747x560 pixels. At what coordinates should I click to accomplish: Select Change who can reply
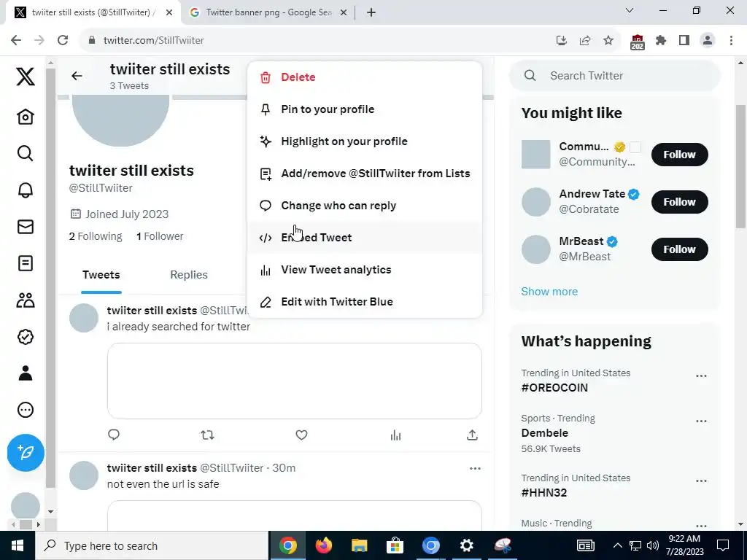365,205
